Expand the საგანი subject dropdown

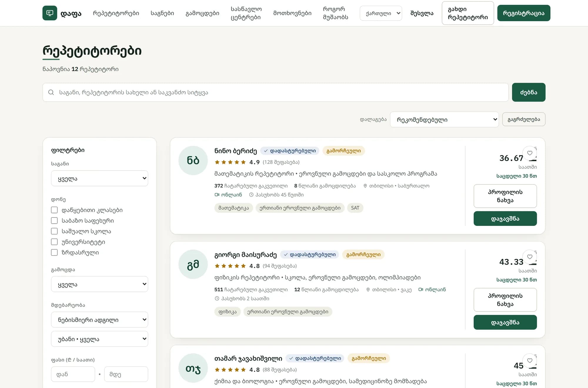point(100,178)
